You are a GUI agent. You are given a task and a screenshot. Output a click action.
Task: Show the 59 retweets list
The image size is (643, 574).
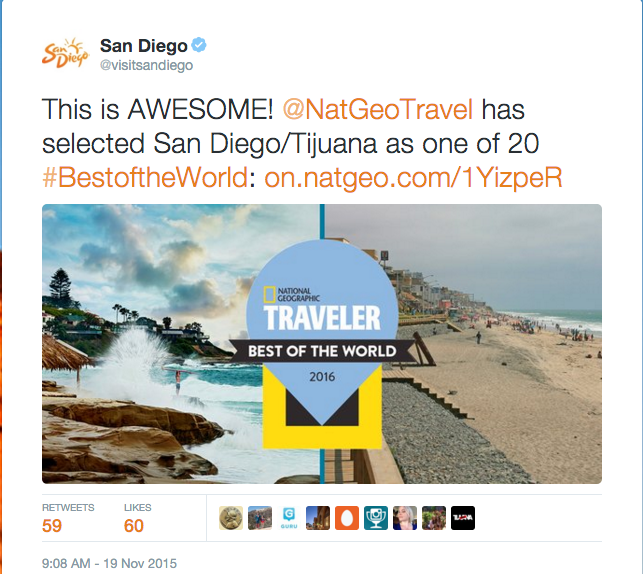coord(68,519)
